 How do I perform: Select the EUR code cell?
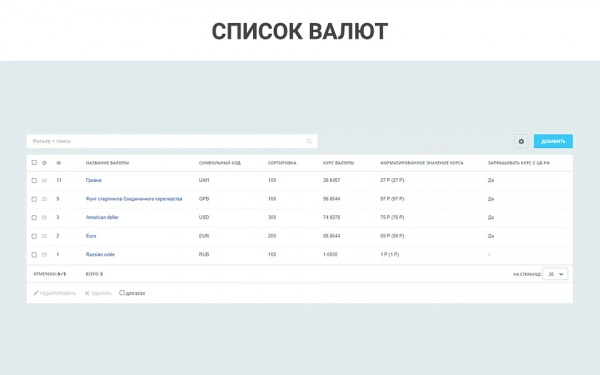pos(204,236)
